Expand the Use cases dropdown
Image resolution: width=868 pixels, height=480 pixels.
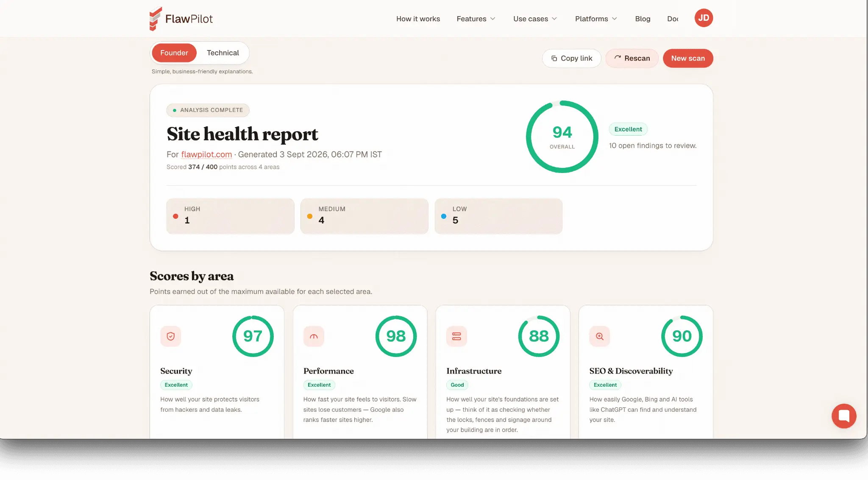[535, 19]
